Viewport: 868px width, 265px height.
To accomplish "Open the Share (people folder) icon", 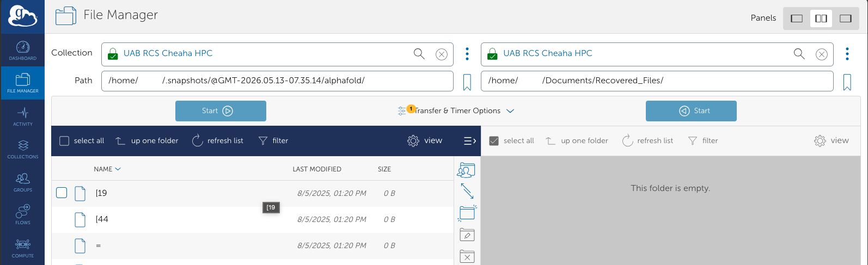I will point(467,170).
